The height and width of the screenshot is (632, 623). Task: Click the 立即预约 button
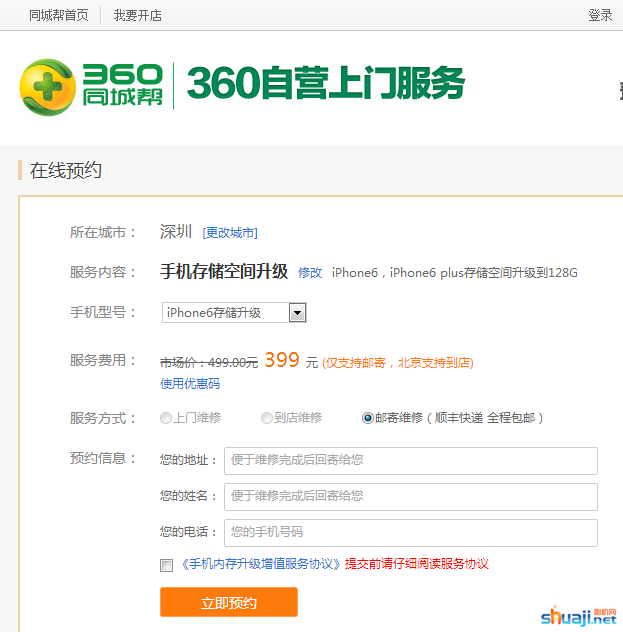(x=229, y=602)
